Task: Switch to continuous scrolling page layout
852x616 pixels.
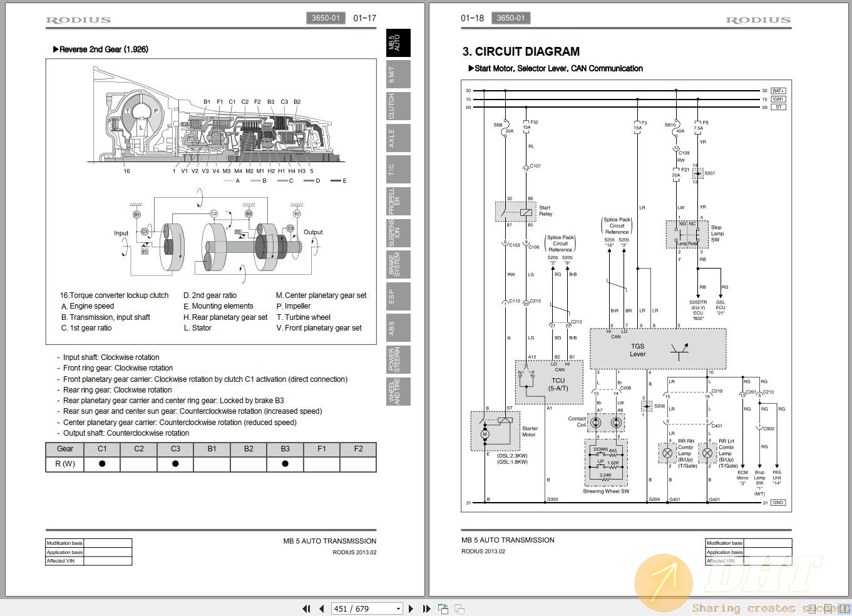Action: (x=828, y=608)
